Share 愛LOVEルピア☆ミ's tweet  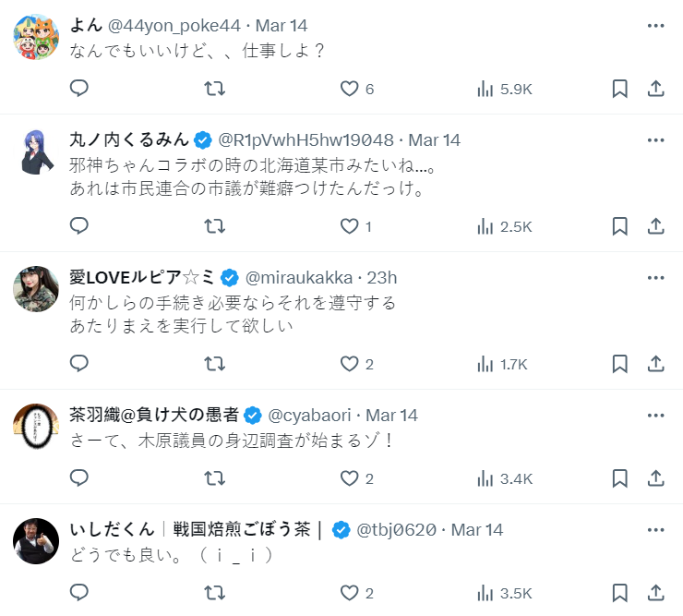[x=656, y=364]
